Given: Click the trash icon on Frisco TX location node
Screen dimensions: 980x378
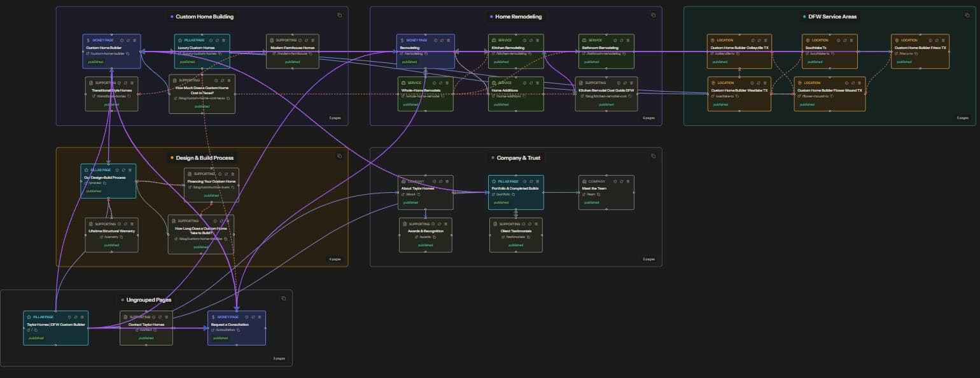Looking at the screenshot, I should click(943, 40).
